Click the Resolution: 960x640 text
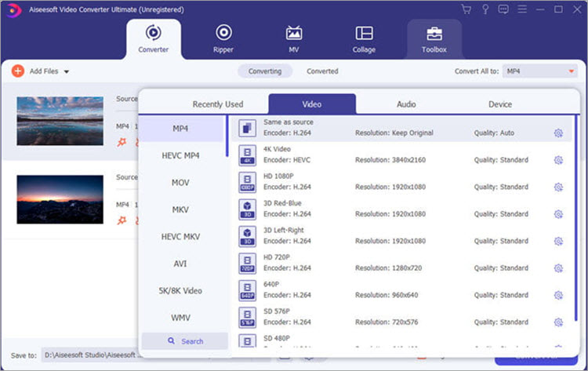This screenshot has height=371, width=588. (387, 295)
